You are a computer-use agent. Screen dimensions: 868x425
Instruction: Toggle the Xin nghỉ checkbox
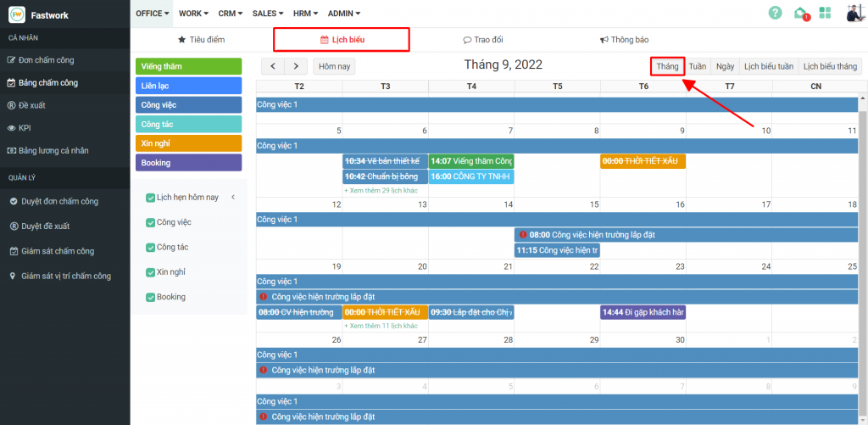click(x=151, y=272)
